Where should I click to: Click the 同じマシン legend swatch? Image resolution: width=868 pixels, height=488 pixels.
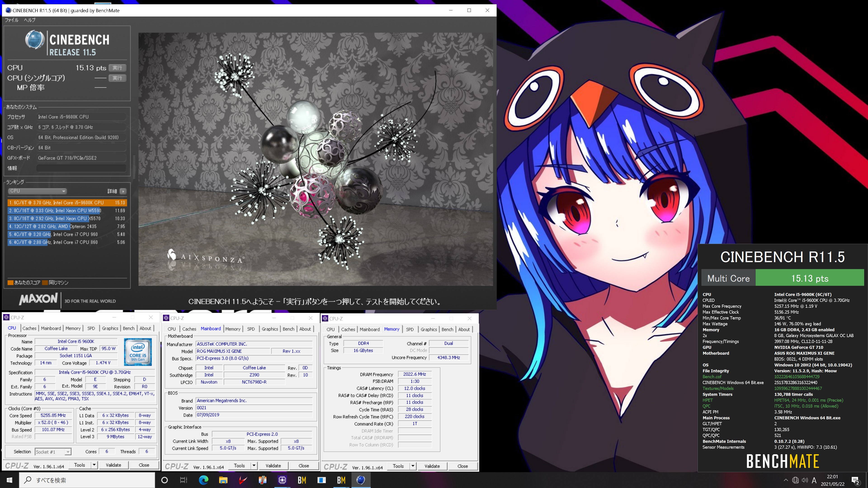45,283
